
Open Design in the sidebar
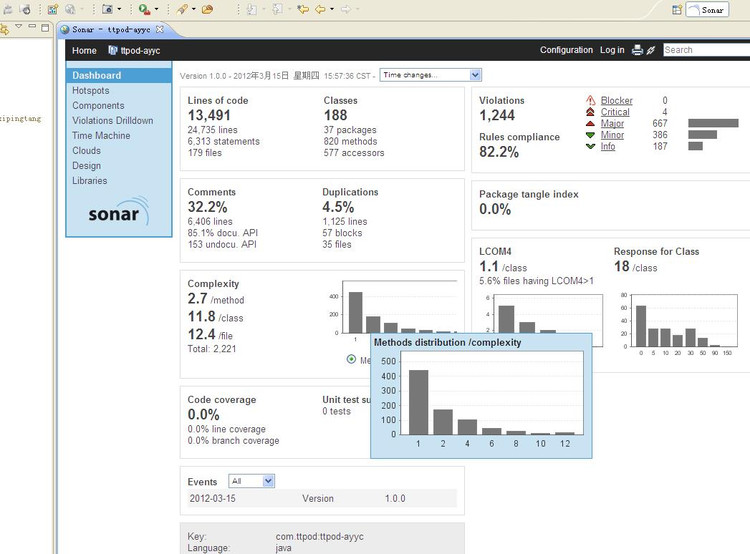(x=86, y=166)
